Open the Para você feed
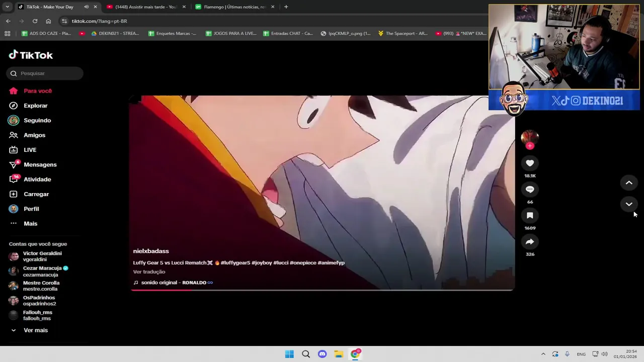The width and height of the screenshot is (644, 362). [x=31, y=91]
